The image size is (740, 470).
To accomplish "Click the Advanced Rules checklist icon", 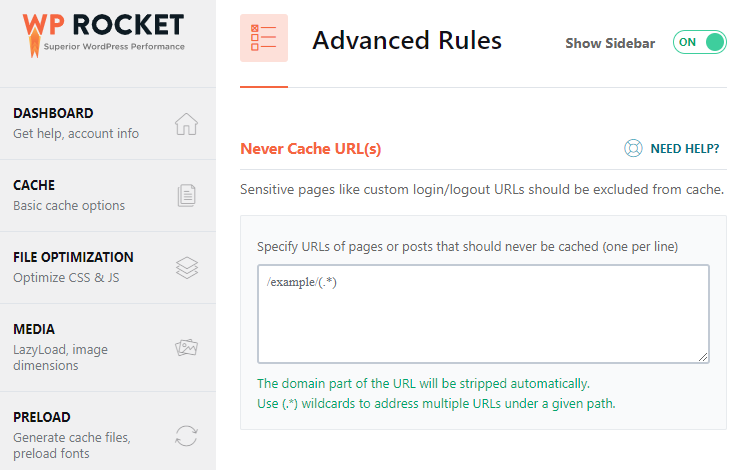I will pos(264,38).
